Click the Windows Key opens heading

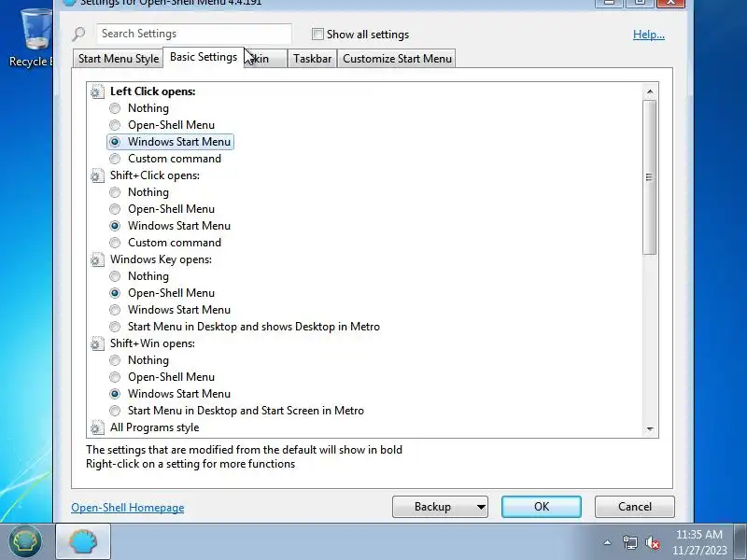(x=161, y=259)
